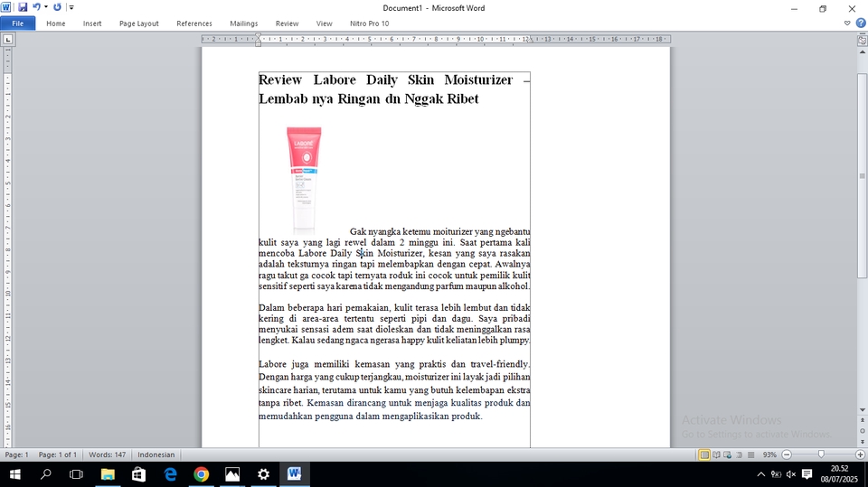Open the Nitro Pro 10 tab
Screen dimensions: 868x487
[369, 23]
